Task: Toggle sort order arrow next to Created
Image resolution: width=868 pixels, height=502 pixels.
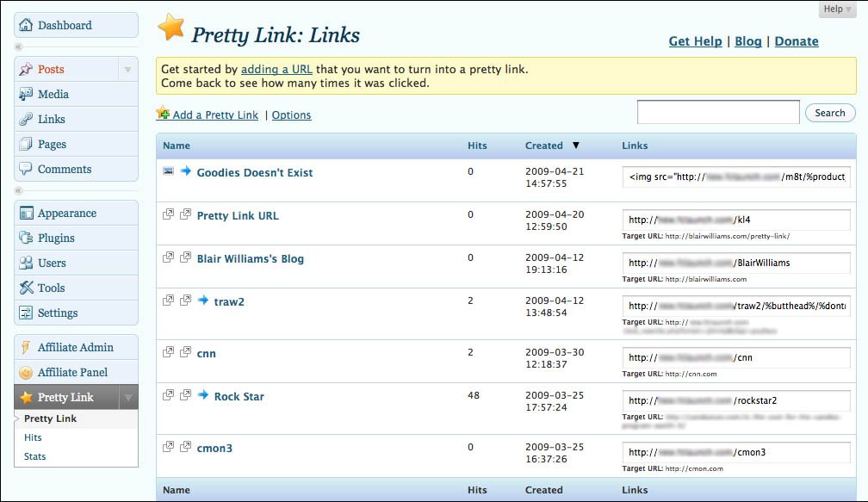Action: pos(576,145)
